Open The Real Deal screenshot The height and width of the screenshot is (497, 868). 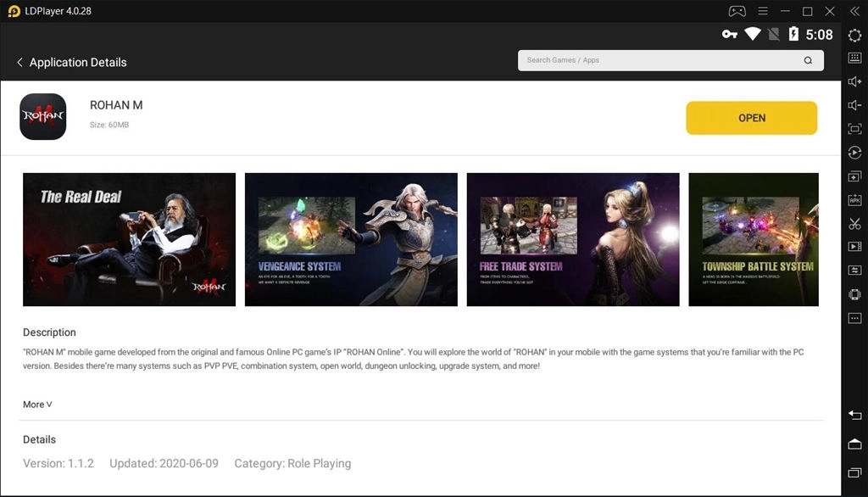[x=129, y=239]
